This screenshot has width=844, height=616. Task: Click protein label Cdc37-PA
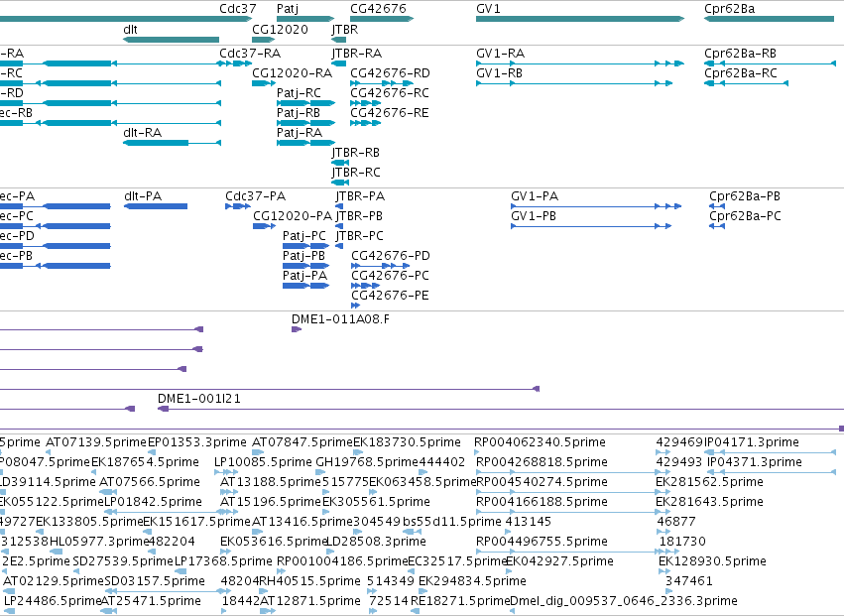[255, 196]
